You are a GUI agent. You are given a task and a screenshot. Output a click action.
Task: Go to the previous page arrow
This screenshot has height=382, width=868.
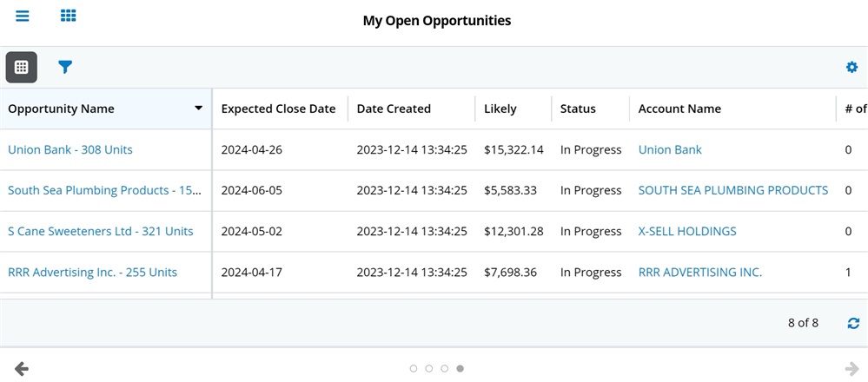(x=22, y=369)
